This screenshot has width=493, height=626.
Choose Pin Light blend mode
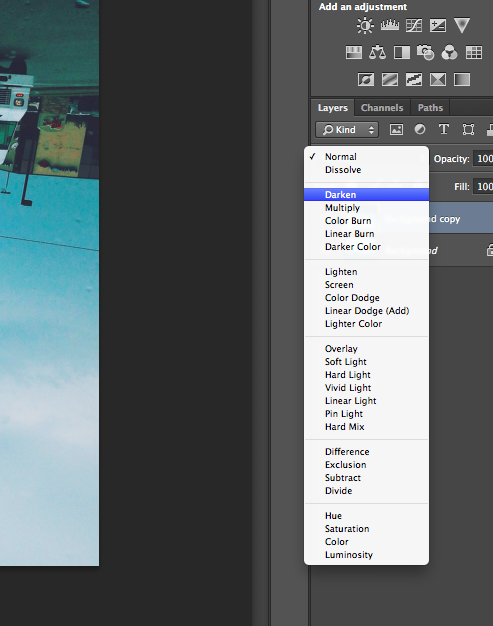[366, 414]
